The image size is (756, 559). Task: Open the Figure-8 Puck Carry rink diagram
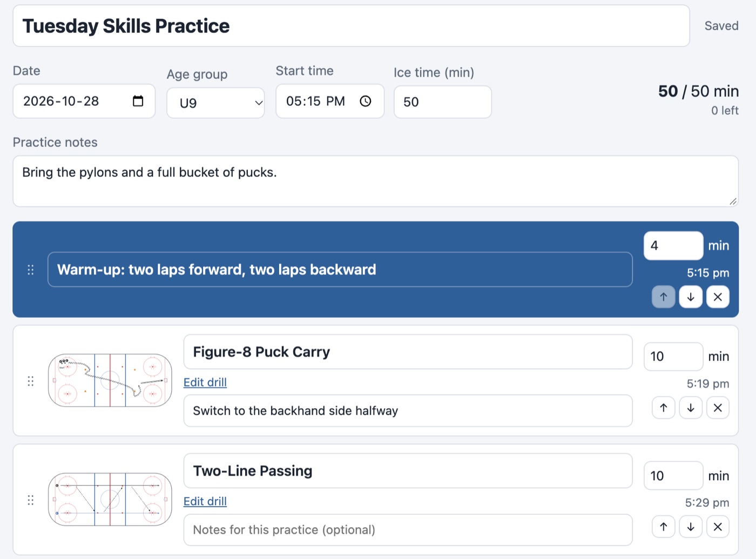tap(110, 380)
